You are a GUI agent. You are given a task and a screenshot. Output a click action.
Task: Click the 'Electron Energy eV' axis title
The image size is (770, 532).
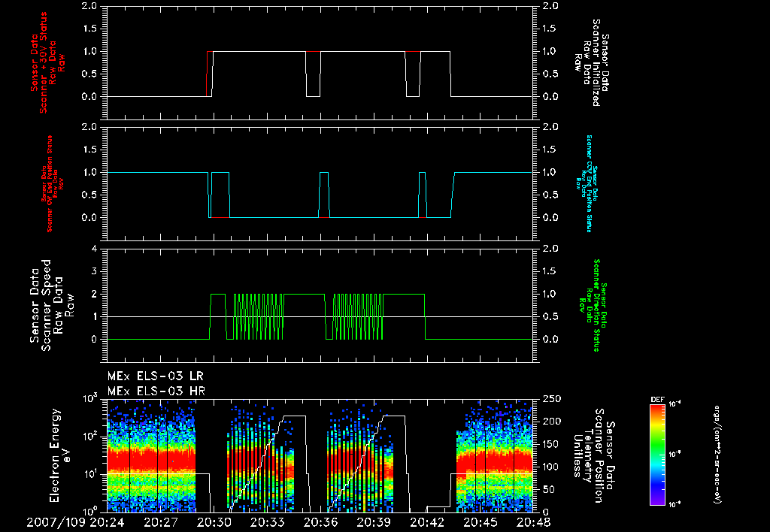[61, 455]
